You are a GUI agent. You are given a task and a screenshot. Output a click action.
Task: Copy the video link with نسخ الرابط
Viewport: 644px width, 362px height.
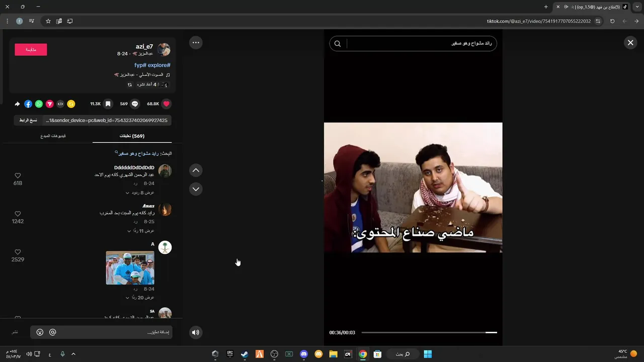[28, 120]
